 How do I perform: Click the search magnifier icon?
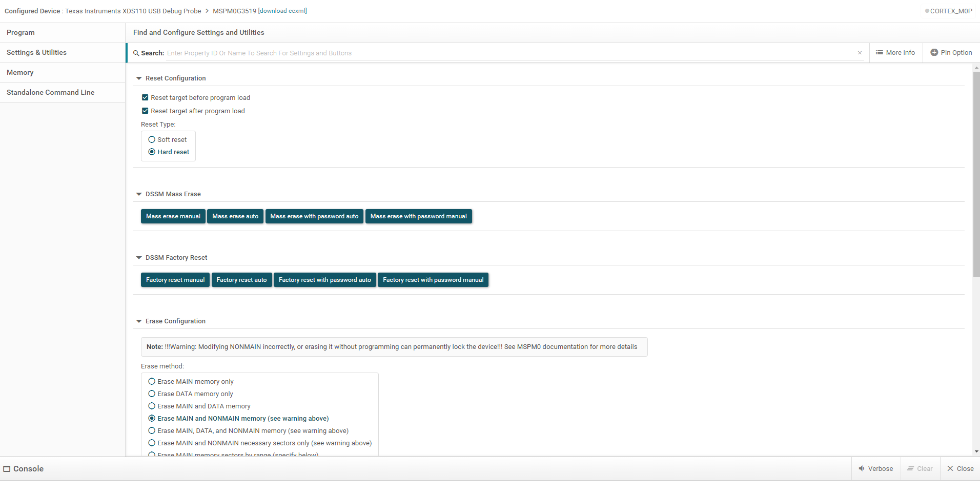pyautogui.click(x=136, y=53)
